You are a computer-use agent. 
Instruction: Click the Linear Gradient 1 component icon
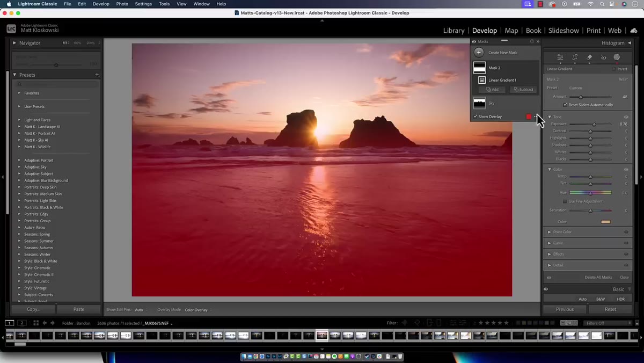pos(482,80)
